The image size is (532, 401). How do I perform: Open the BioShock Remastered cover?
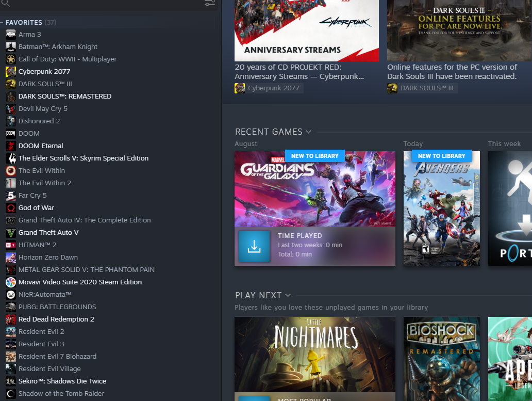point(441,359)
